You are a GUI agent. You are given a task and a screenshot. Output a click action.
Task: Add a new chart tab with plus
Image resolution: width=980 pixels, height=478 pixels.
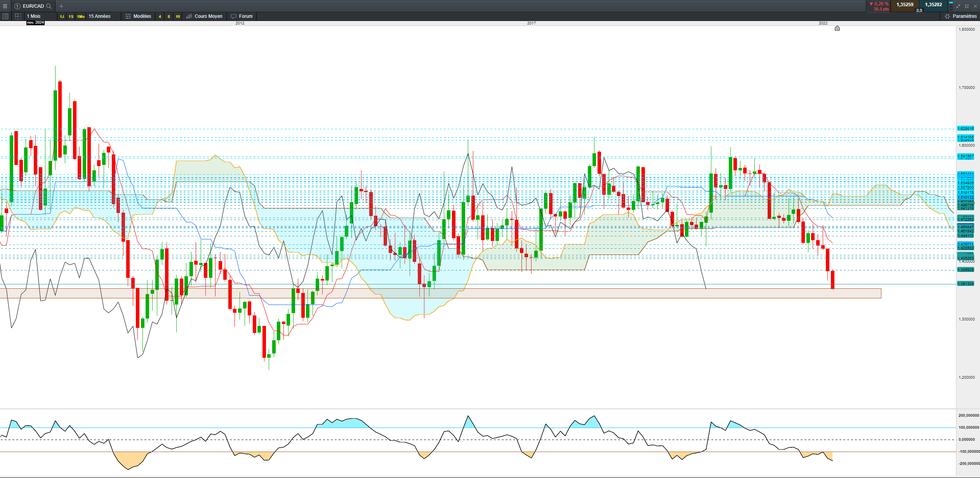[61, 6]
